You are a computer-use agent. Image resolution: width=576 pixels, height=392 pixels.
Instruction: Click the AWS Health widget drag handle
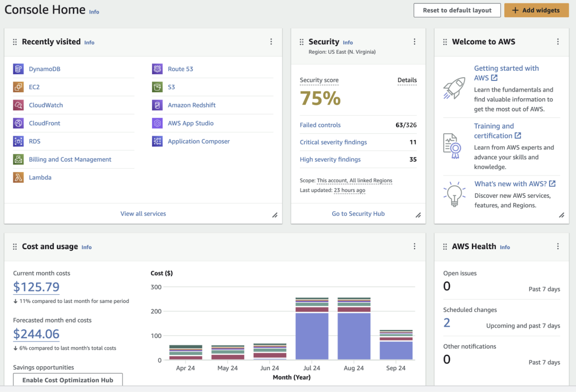[445, 246]
